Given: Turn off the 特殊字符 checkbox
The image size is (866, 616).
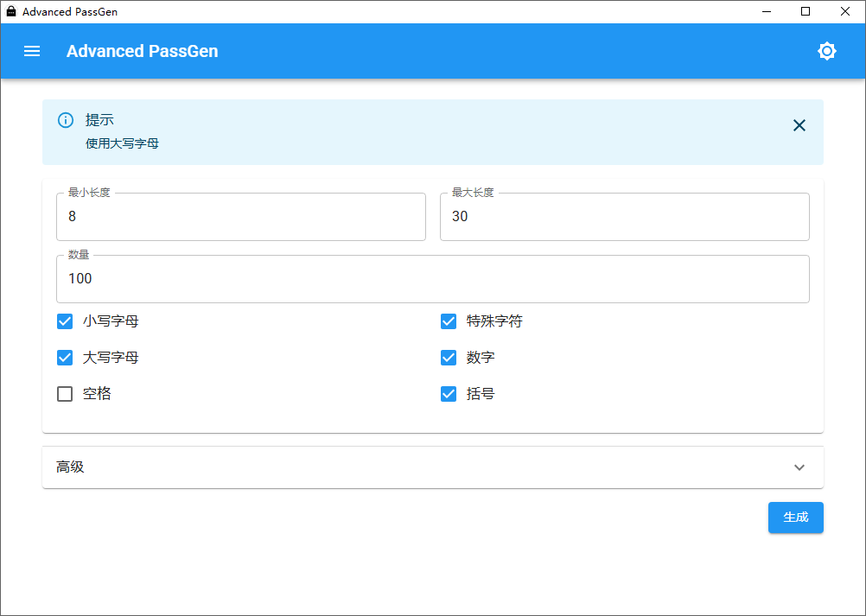Looking at the screenshot, I should click(449, 321).
